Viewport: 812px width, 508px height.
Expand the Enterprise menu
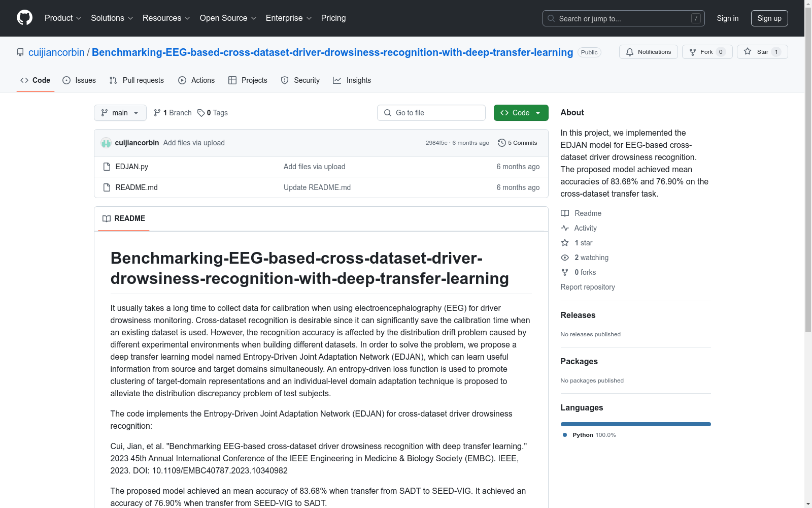pos(289,18)
